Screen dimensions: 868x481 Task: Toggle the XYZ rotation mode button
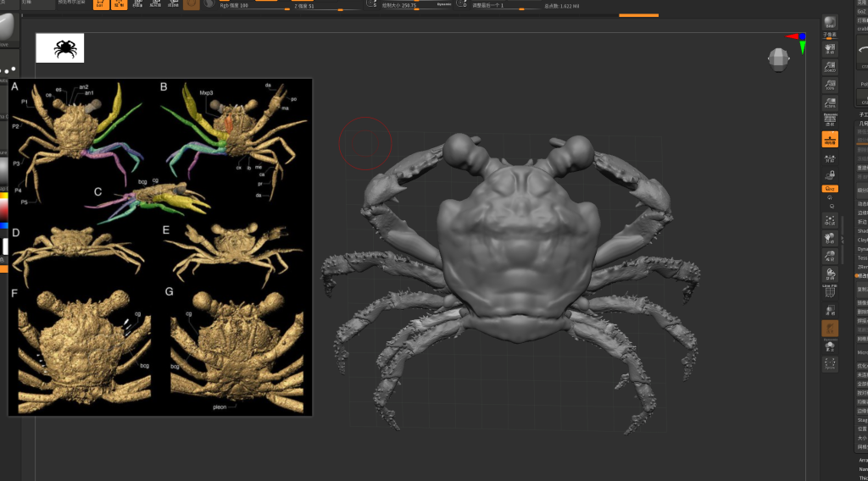pyautogui.click(x=830, y=189)
